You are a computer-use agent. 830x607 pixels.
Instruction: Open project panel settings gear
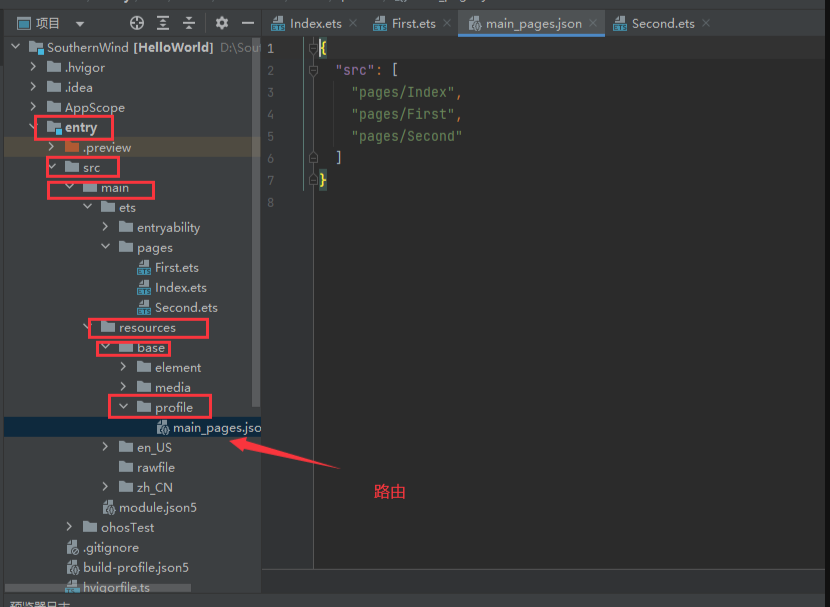(222, 23)
